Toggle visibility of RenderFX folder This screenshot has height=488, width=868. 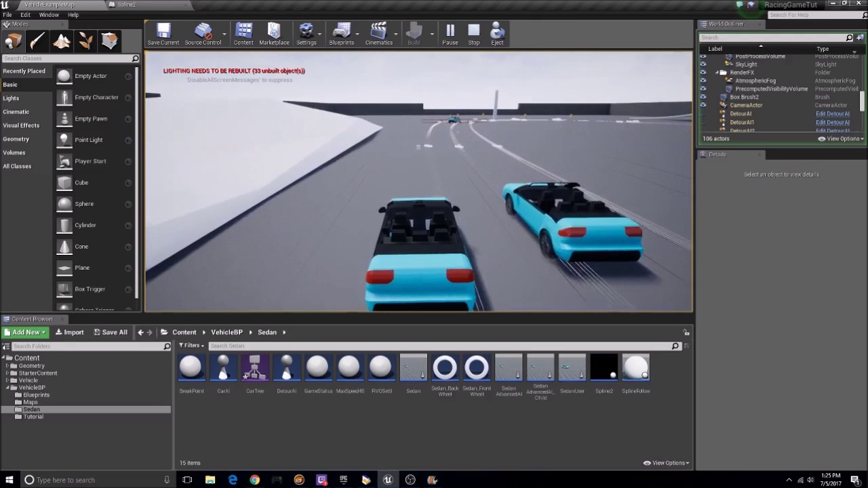click(x=703, y=73)
